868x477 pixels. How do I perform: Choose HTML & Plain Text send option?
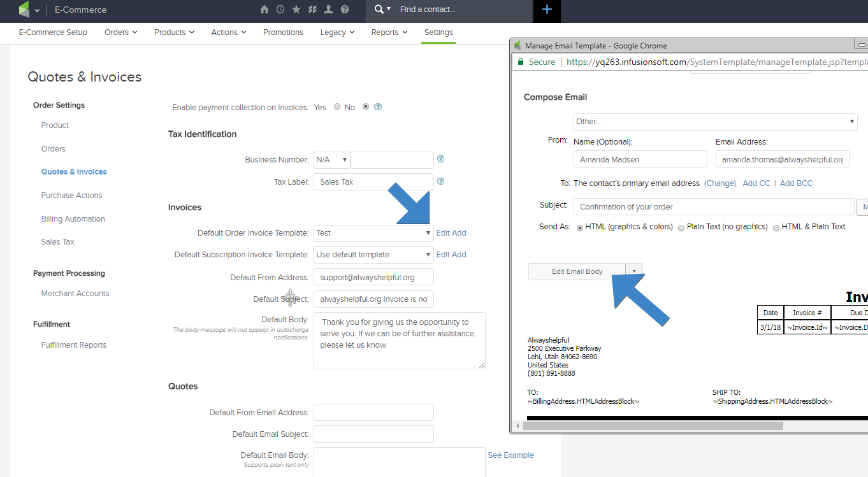coord(776,227)
